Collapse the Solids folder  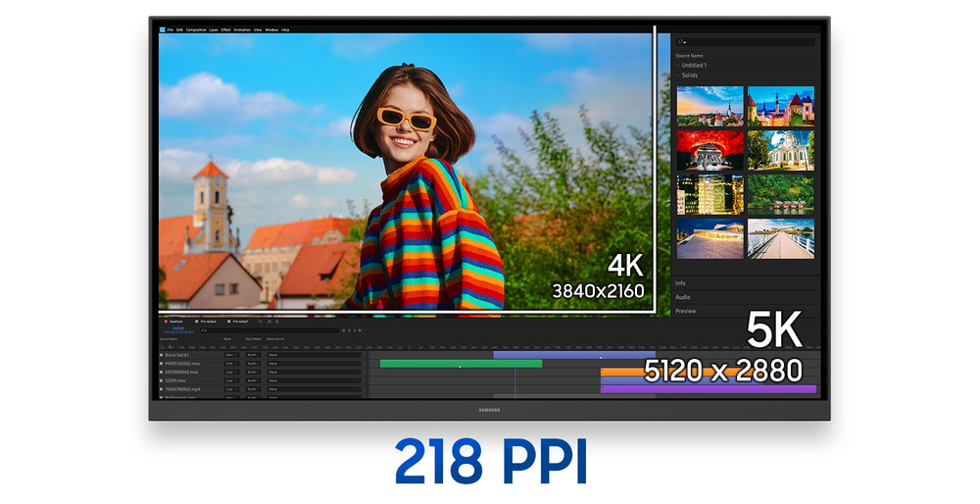pos(678,76)
